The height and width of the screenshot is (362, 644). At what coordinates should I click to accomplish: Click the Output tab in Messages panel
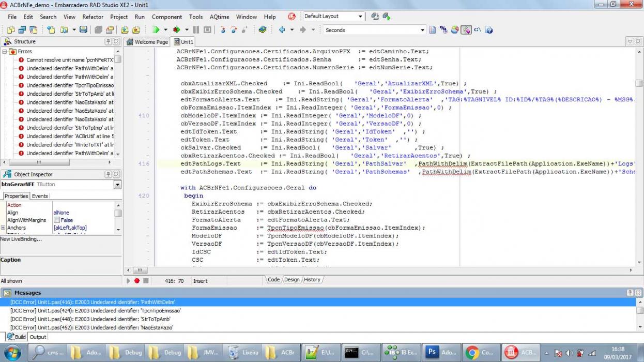click(38, 337)
